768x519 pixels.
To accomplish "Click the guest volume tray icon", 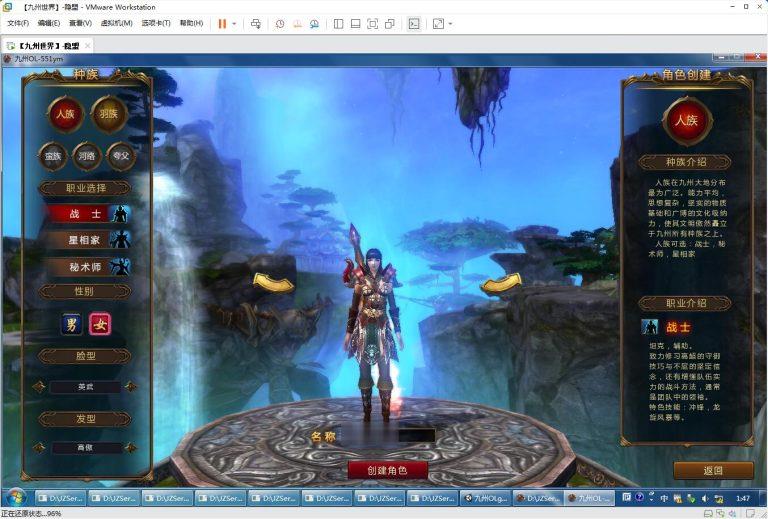I will pos(705,498).
